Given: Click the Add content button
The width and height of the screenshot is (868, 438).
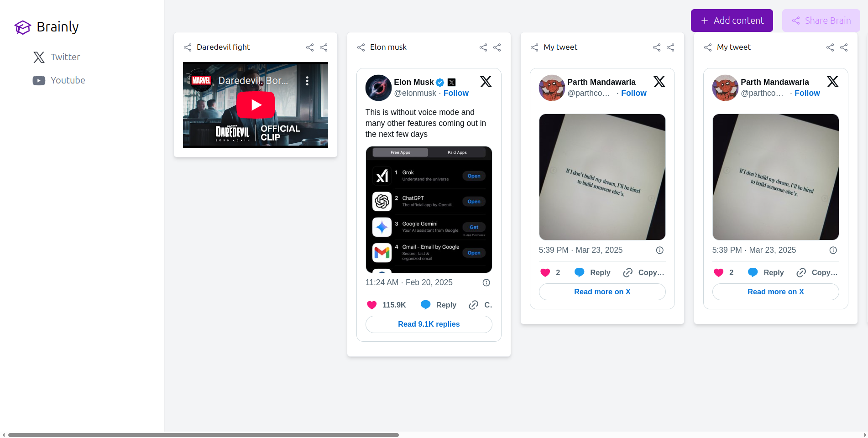Looking at the screenshot, I should pos(732,21).
